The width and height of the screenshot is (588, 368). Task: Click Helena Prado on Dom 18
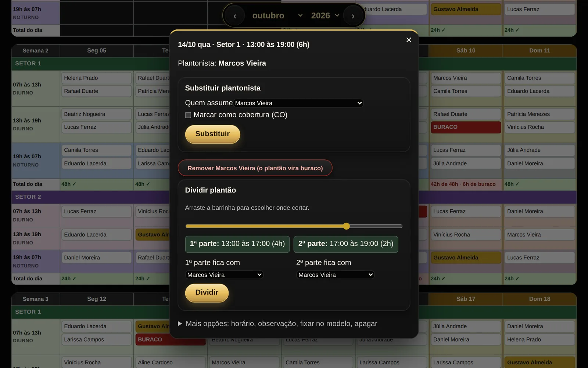539,340
